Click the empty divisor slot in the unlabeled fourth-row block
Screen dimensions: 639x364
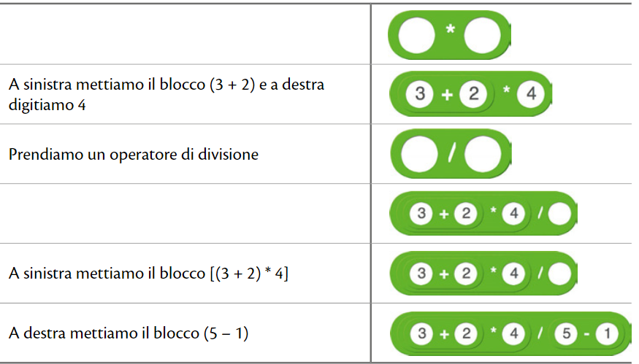[x=558, y=214]
